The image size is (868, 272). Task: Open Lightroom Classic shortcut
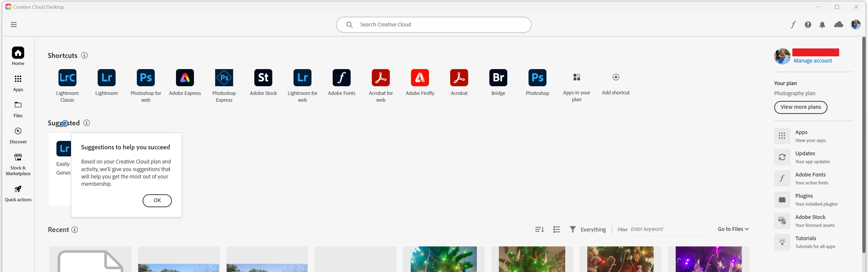tap(67, 78)
